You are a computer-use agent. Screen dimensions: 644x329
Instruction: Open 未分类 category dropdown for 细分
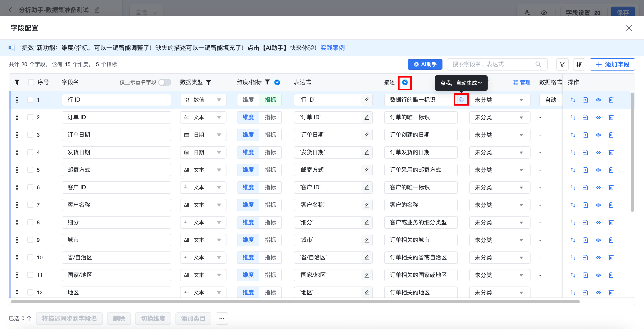pyautogui.click(x=499, y=222)
